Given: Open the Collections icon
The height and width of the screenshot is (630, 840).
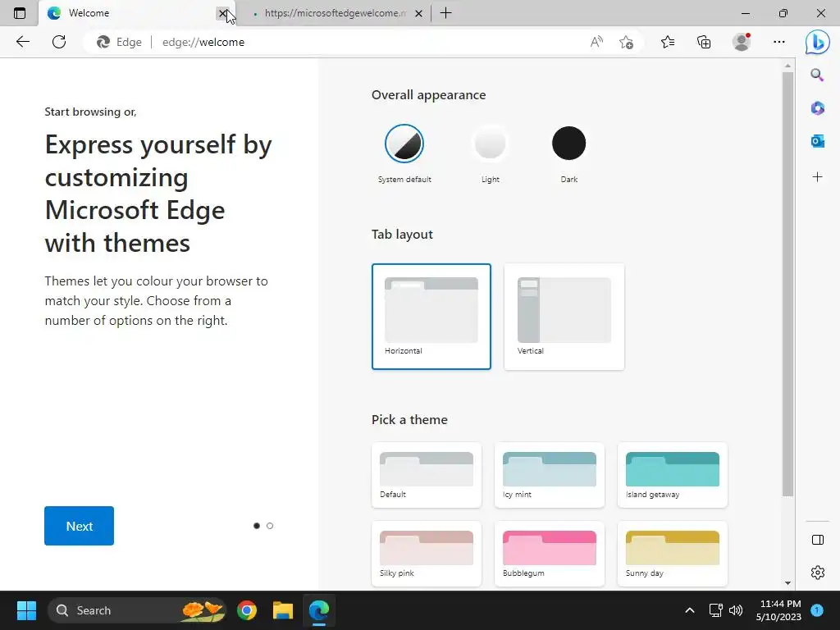Looking at the screenshot, I should tap(704, 42).
